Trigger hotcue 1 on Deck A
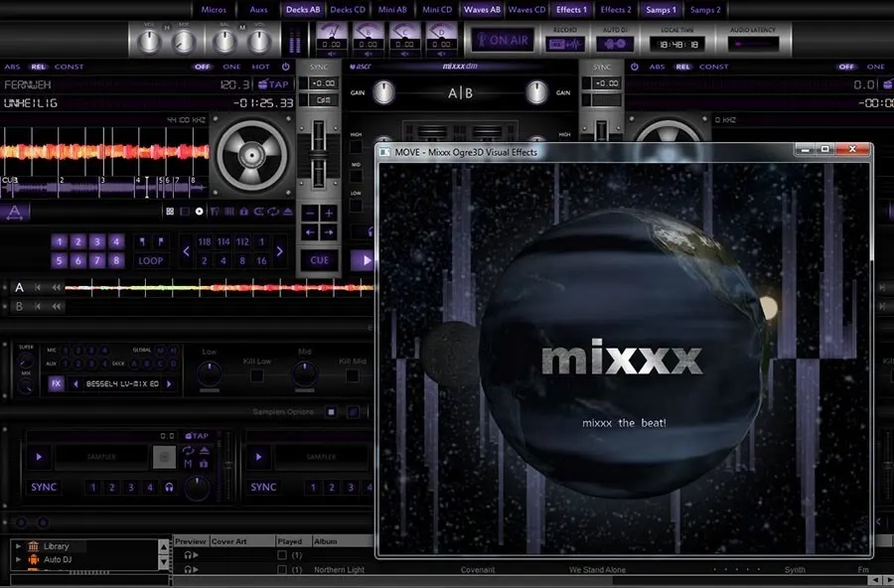 60,241
